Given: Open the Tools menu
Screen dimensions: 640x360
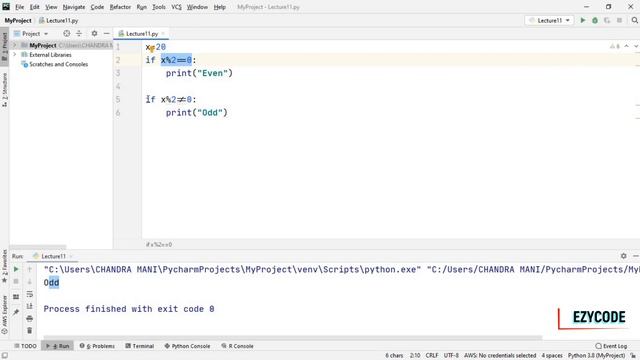Looking at the screenshot, I should tap(159, 7).
